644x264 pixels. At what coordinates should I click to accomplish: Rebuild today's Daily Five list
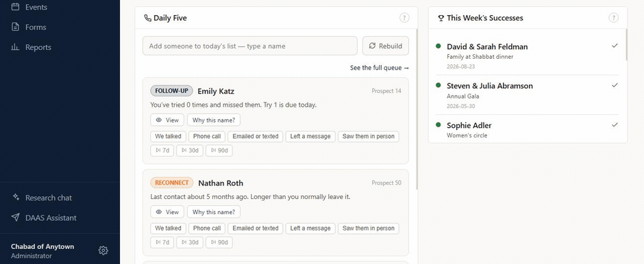(x=385, y=46)
